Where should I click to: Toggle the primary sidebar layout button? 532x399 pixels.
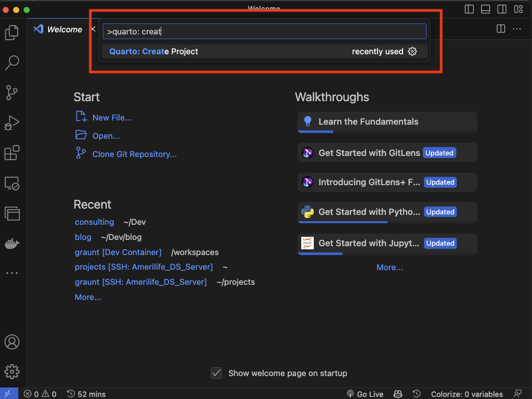pos(469,9)
